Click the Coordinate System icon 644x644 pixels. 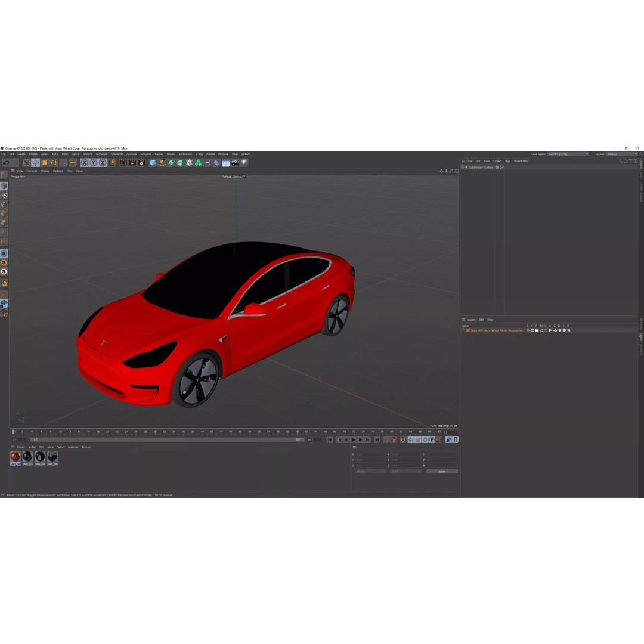click(x=112, y=163)
